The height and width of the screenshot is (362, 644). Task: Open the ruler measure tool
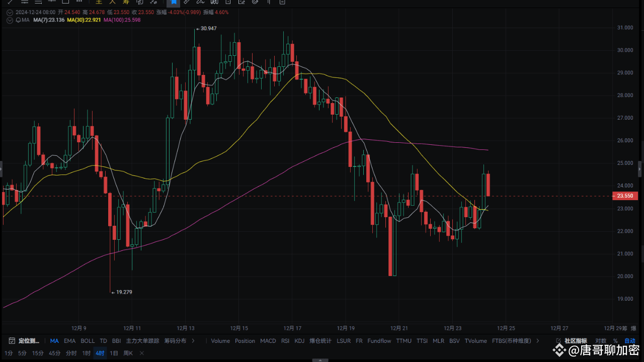(186, 3)
